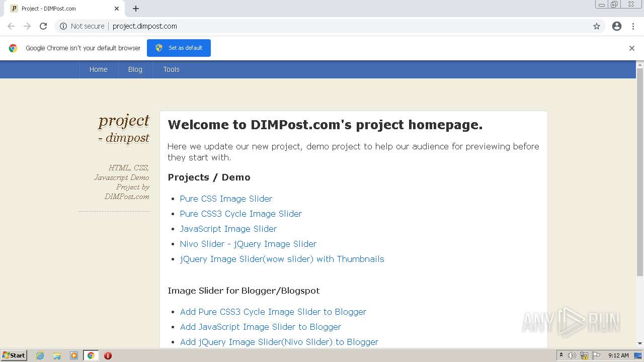Open JavaScript Image Slider link
This screenshot has width=644, height=362.
pos(228,229)
